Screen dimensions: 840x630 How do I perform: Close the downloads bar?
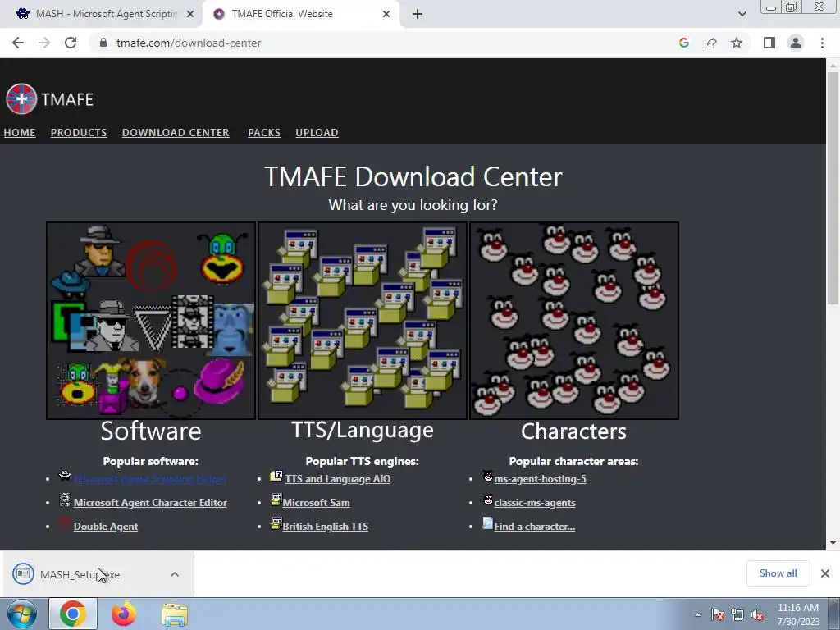(x=825, y=573)
